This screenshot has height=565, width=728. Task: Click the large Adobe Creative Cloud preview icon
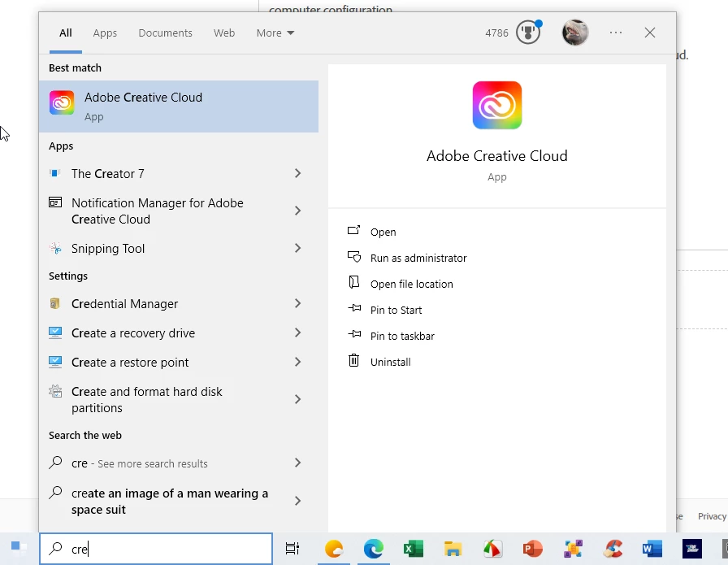[496, 106]
